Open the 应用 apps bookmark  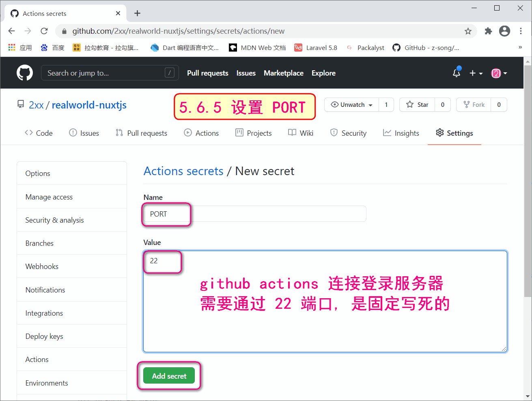pos(20,48)
